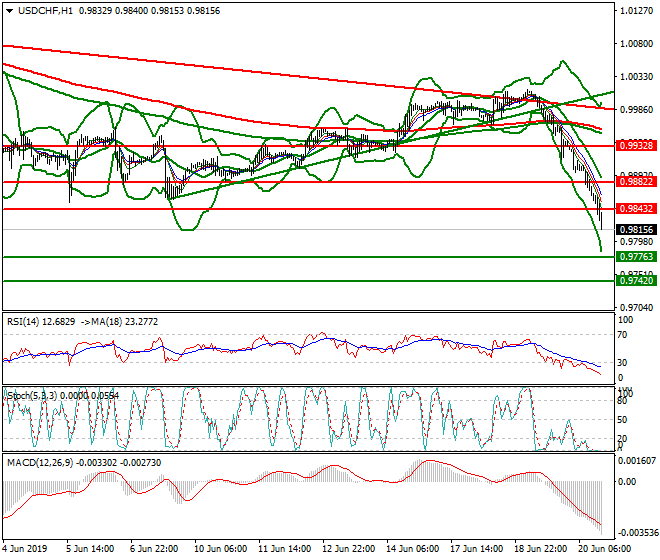Select the RSI scale value 70
The image size is (660, 560).
(622, 335)
